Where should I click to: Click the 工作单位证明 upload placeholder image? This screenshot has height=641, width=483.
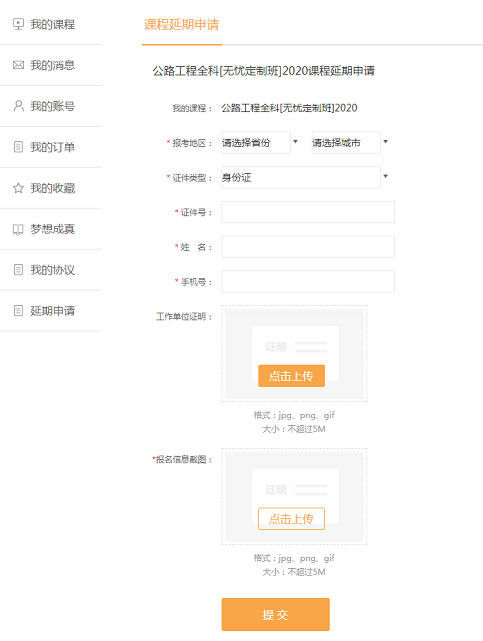[x=295, y=354]
